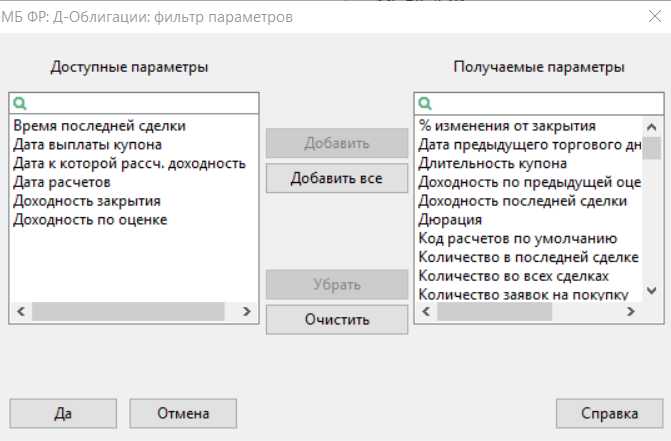Pick '% изменения от закрытия' entry
The width and height of the screenshot is (671, 441).
[x=507, y=126]
